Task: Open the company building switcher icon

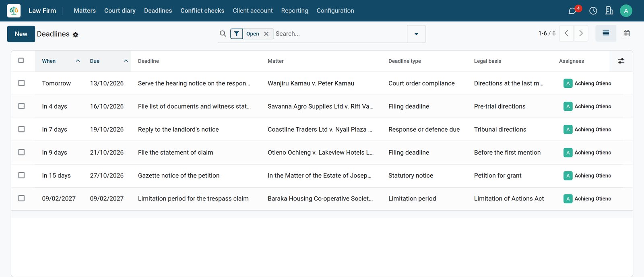Action: coord(609,10)
